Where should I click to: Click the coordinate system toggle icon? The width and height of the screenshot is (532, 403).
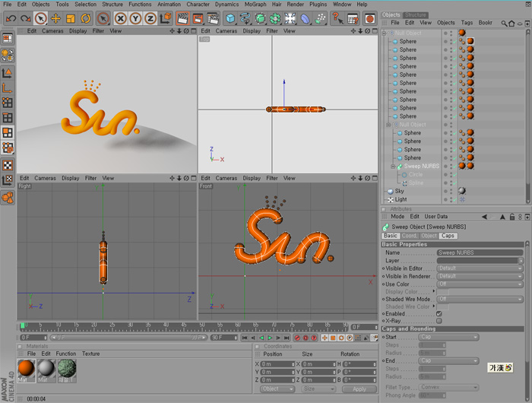[x=166, y=18]
